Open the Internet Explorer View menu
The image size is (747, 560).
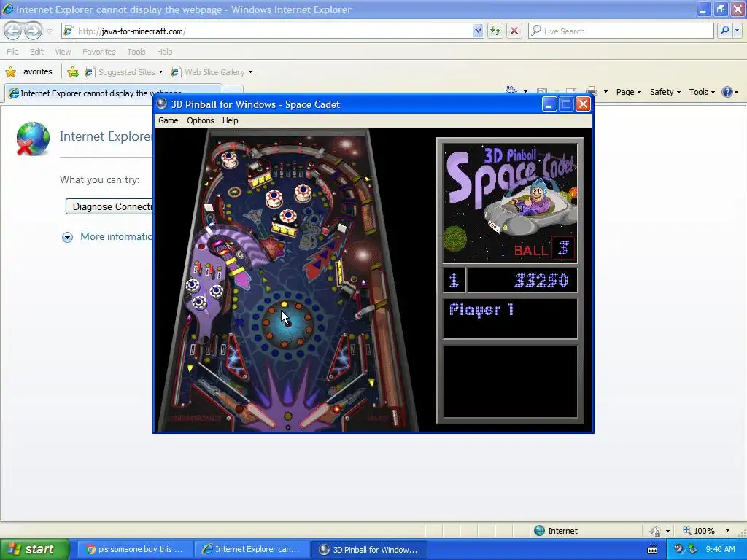63,52
